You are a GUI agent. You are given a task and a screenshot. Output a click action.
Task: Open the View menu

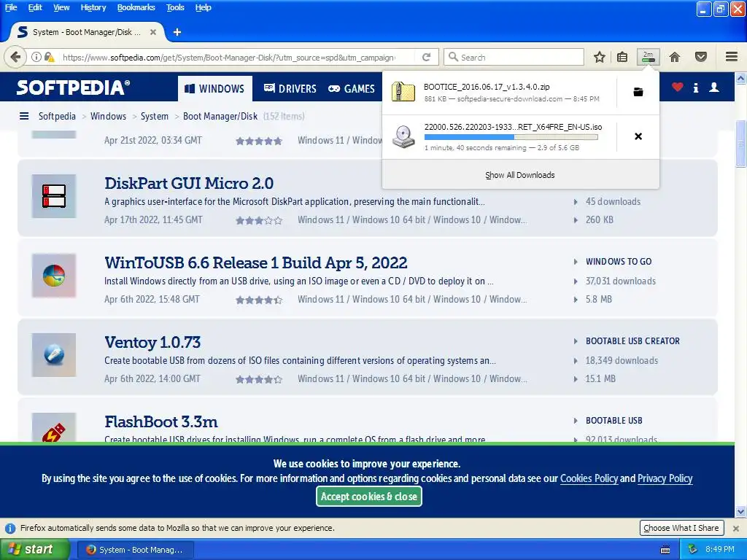(61, 7)
